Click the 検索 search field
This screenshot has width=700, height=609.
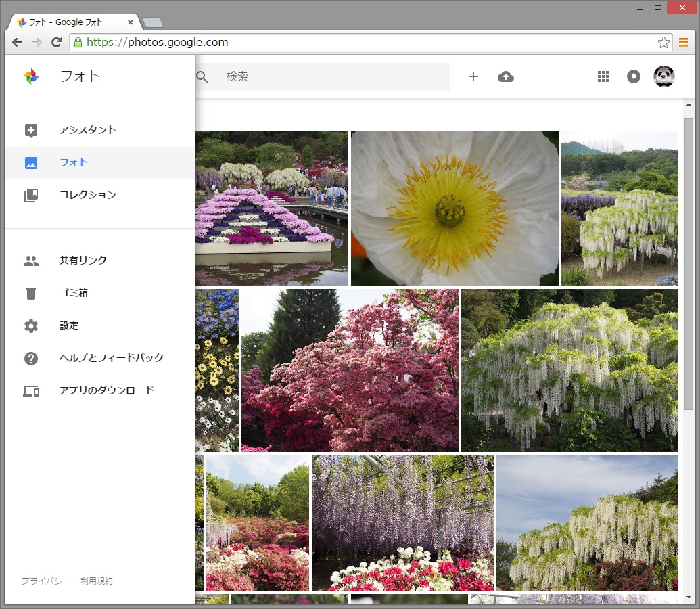(323, 77)
